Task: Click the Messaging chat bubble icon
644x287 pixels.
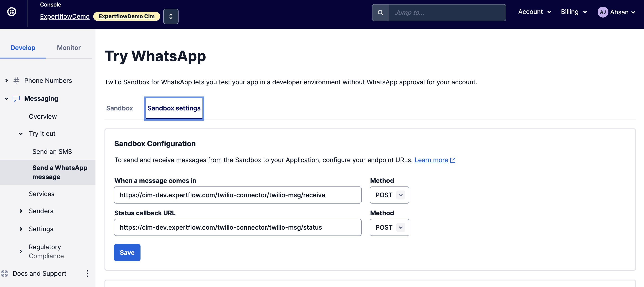Action: tap(16, 99)
